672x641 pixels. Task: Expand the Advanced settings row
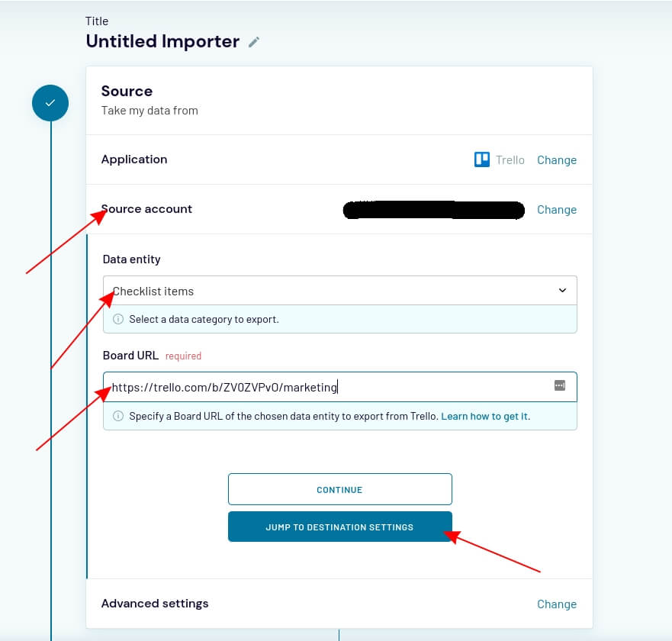154,604
